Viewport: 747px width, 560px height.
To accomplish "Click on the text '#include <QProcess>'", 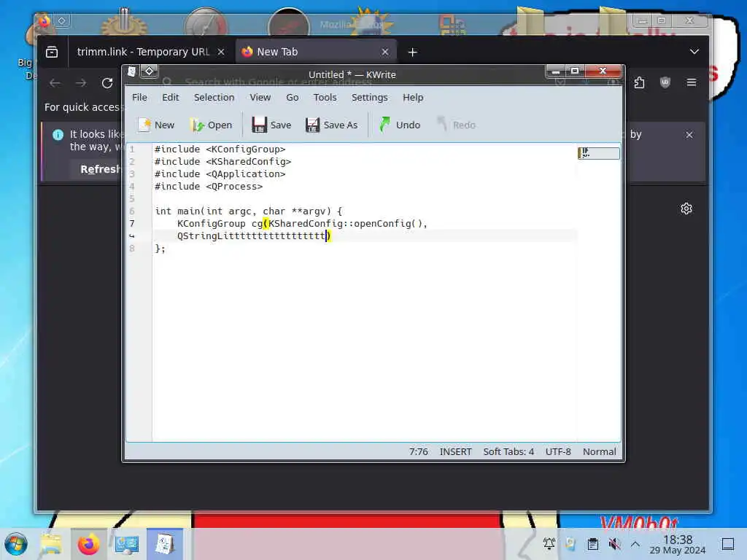I will pyautogui.click(x=208, y=186).
